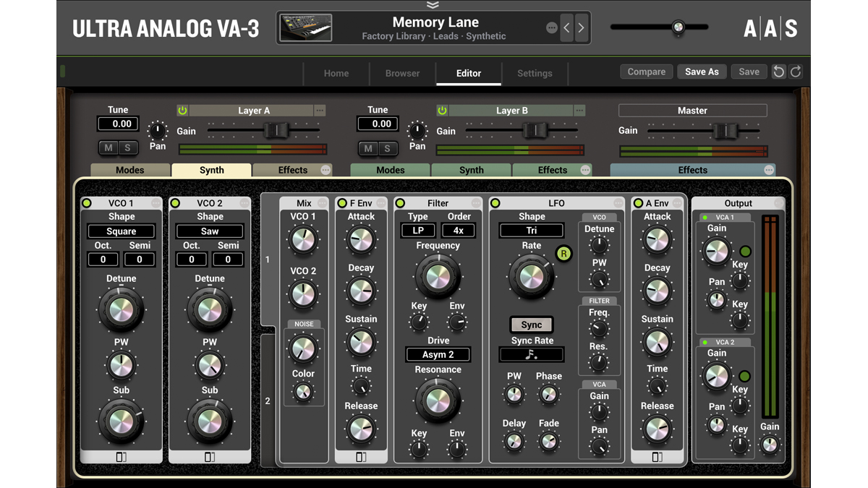Select Layer A Modes tab
This screenshot has height=488, width=868.
point(130,170)
